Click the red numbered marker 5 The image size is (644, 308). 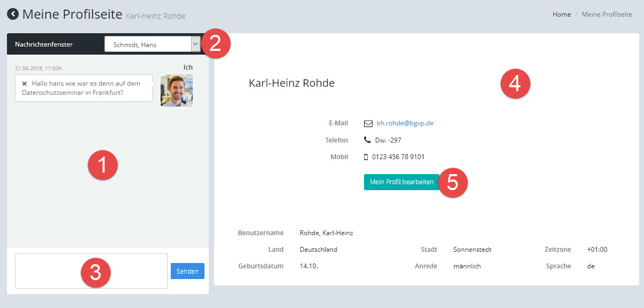coord(452,182)
